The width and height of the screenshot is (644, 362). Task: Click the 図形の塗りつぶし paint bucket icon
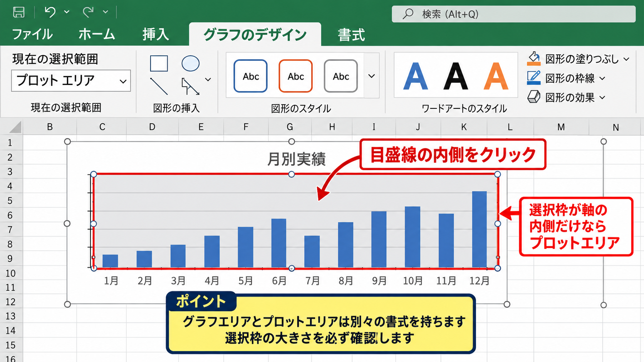(534, 59)
